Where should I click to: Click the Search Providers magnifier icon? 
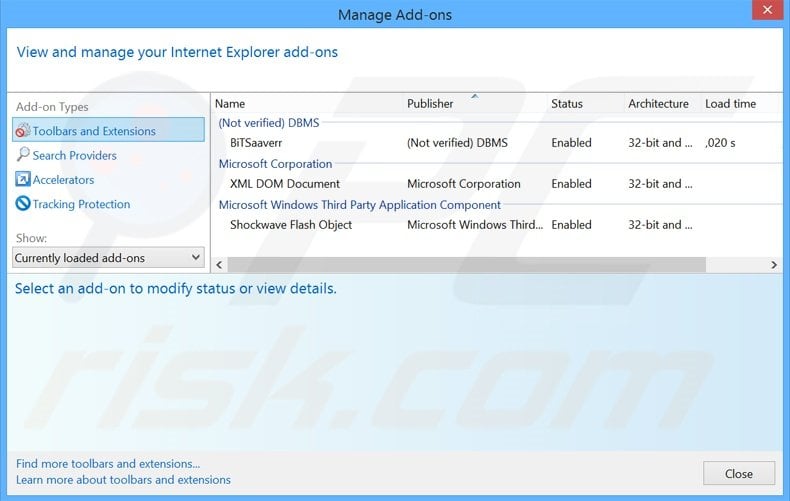[23, 155]
